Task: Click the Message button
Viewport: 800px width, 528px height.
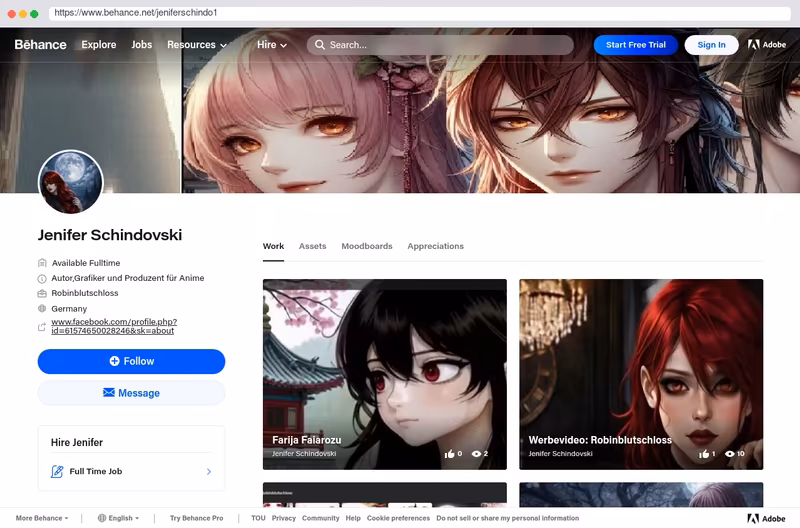Action: (132, 393)
